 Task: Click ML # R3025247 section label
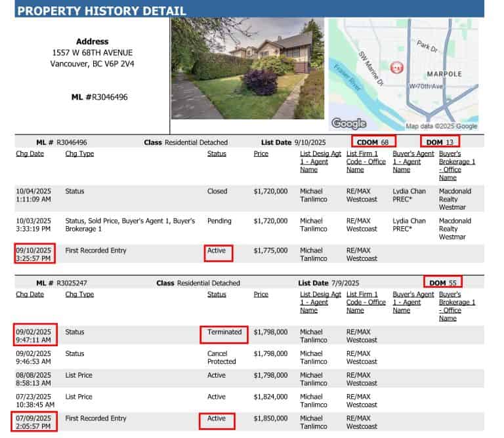click(62, 283)
